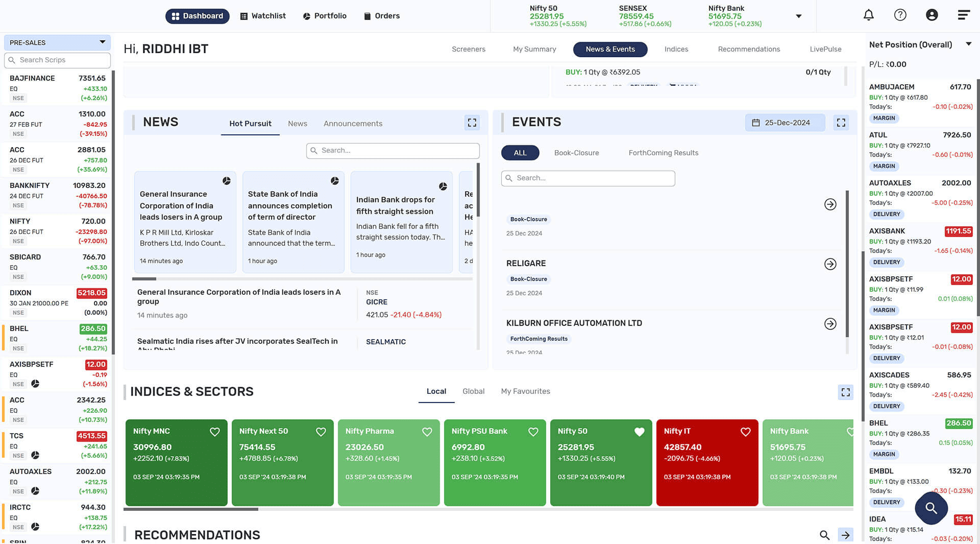
Task: Switch to My Summary tab
Action: [x=534, y=49]
